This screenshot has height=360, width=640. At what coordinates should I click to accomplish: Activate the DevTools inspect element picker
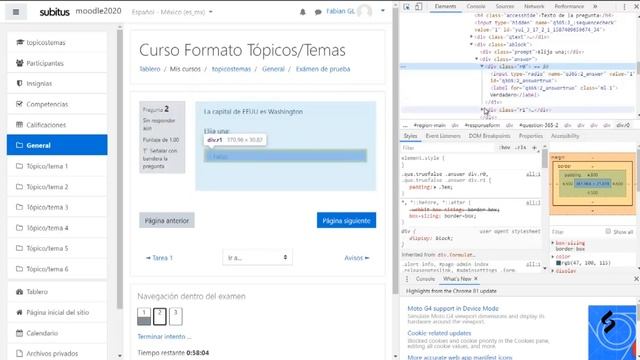tap(407, 7)
